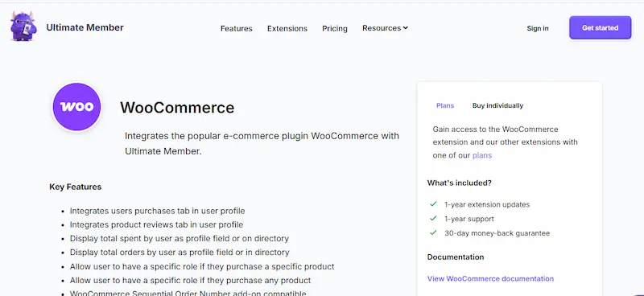Screen dimensions: 644x296
Task: Switch to the Buy individually tab
Action: (x=497, y=105)
